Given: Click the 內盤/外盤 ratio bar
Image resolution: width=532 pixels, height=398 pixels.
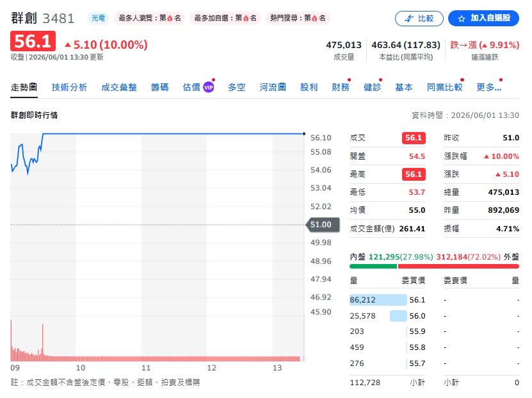Looking at the screenshot, I should 434,267.
